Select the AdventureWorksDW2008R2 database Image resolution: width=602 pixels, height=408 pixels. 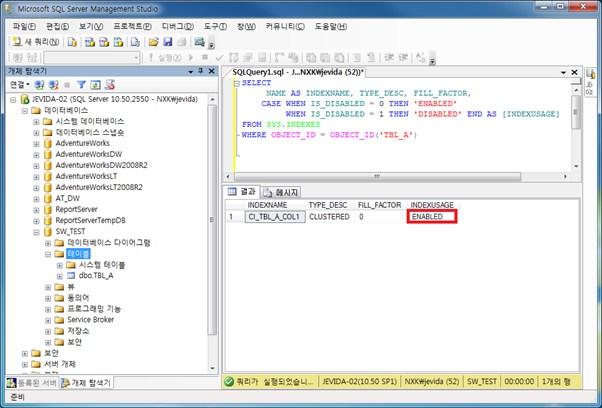(101, 165)
